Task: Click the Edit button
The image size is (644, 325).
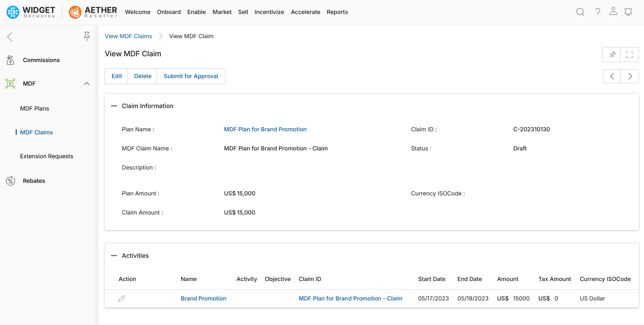Action: click(116, 76)
